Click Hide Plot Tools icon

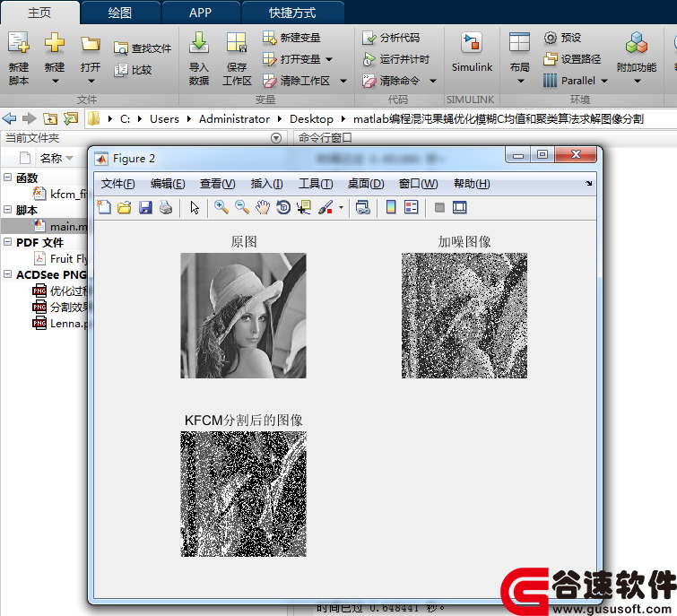click(439, 208)
